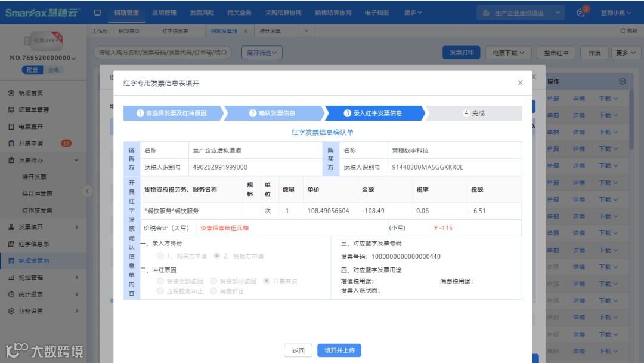Click the 发票填开 sidebar icon

tap(11, 227)
